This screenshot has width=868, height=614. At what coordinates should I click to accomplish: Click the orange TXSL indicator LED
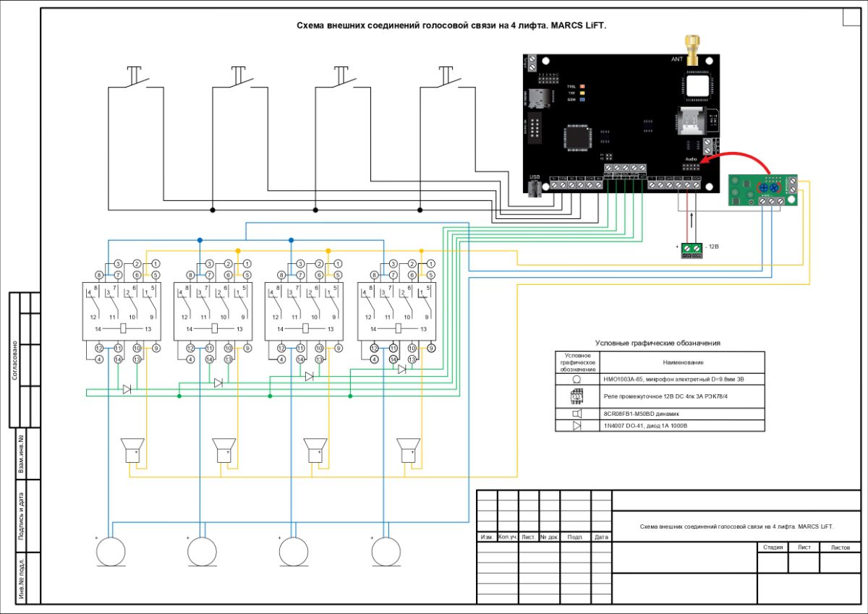(x=582, y=87)
